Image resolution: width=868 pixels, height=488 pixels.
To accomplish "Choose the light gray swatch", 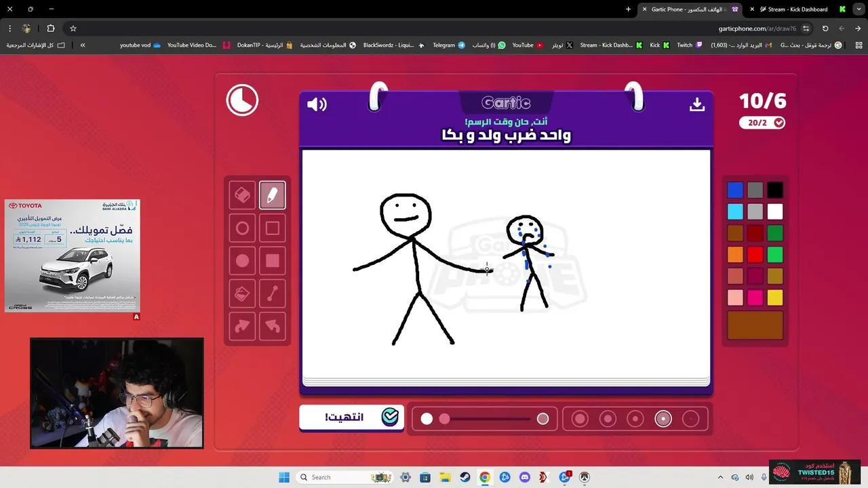I will (x=755, y=211).
